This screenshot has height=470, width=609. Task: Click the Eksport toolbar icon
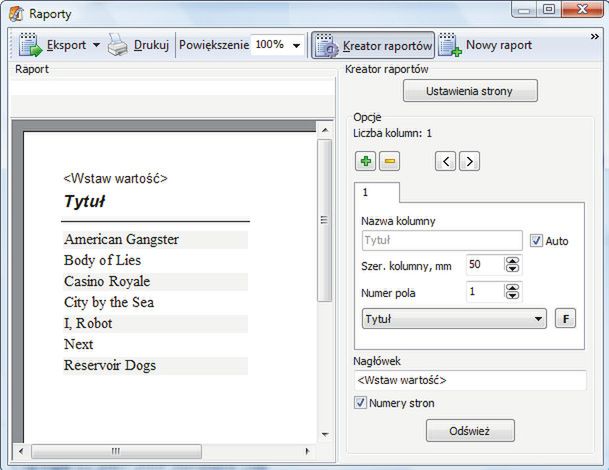pos(30,45)
